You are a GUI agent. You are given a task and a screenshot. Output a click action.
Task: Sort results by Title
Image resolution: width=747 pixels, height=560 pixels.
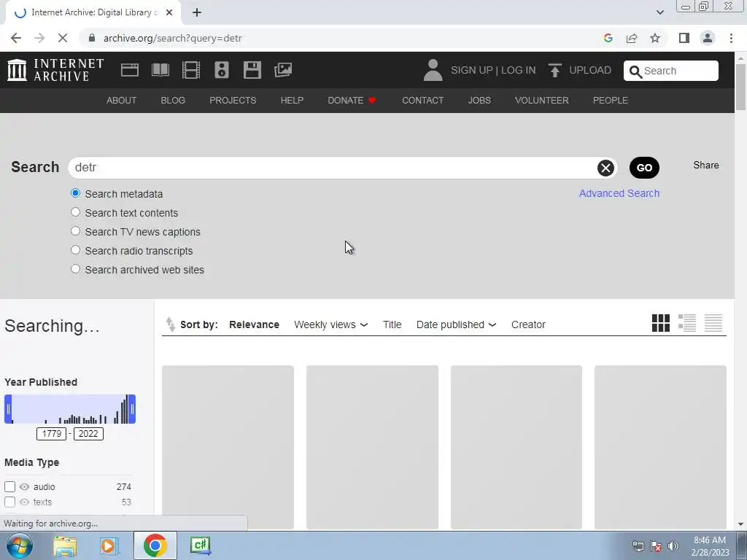pos(392,324)
